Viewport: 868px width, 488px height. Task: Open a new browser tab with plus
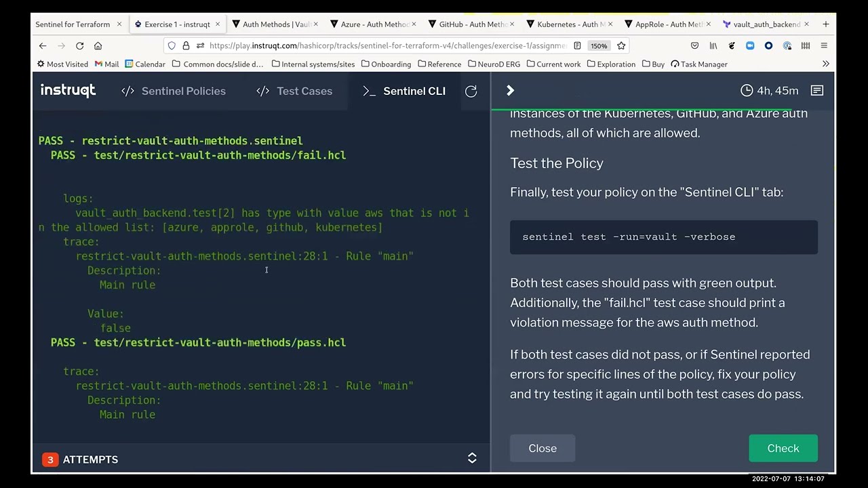click(x=825, y=24)
